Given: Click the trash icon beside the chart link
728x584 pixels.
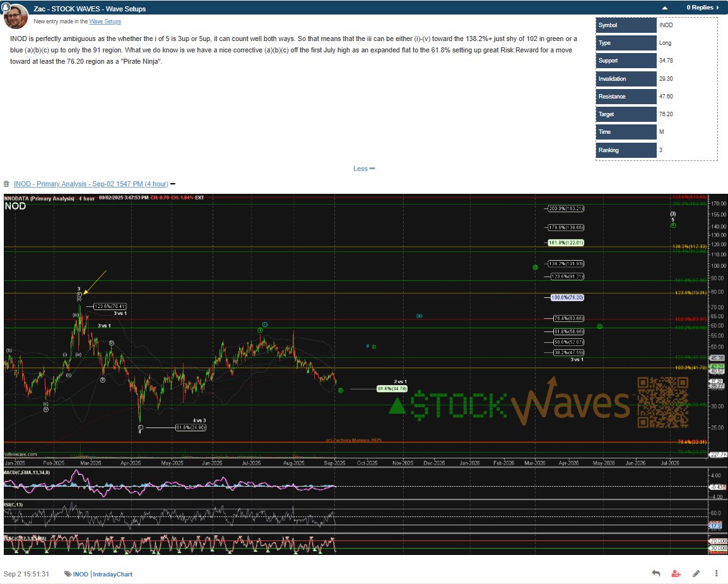Looking at the screenshot, I should point(6,184).
